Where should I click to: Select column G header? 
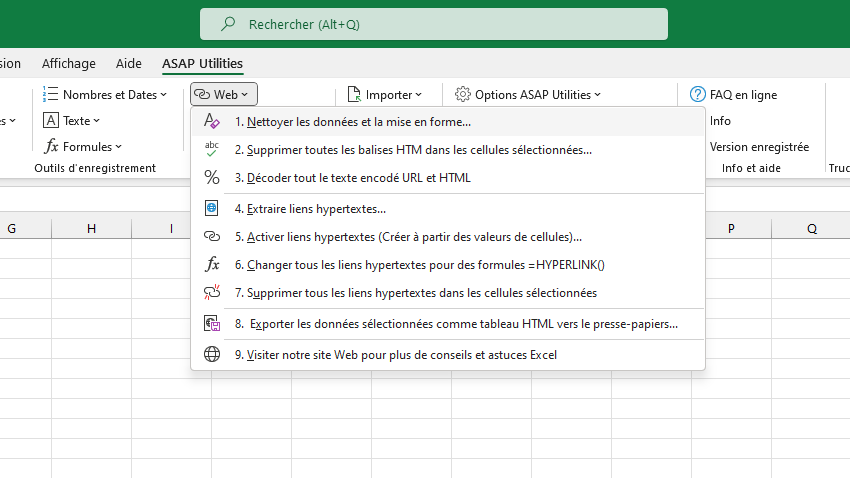11,229
